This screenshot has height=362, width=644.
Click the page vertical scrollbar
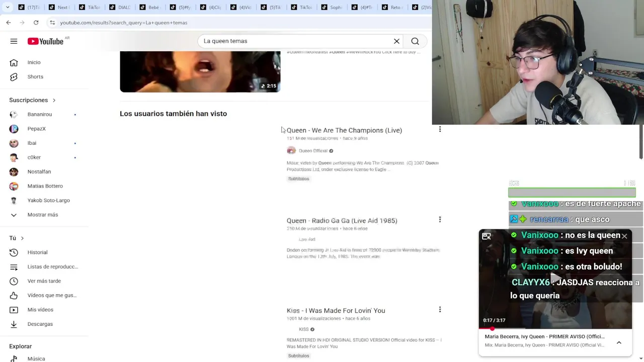(641, 141)
